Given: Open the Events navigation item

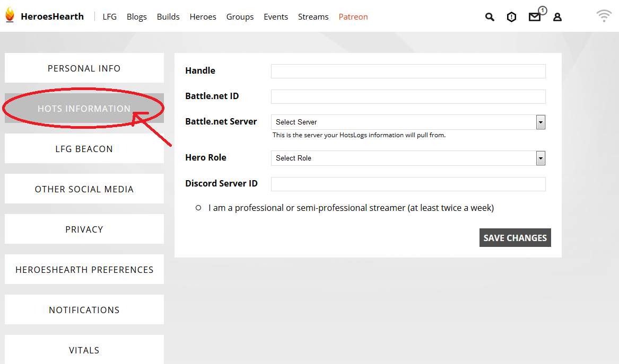Looking at the screenshot, I should point(276,17).
